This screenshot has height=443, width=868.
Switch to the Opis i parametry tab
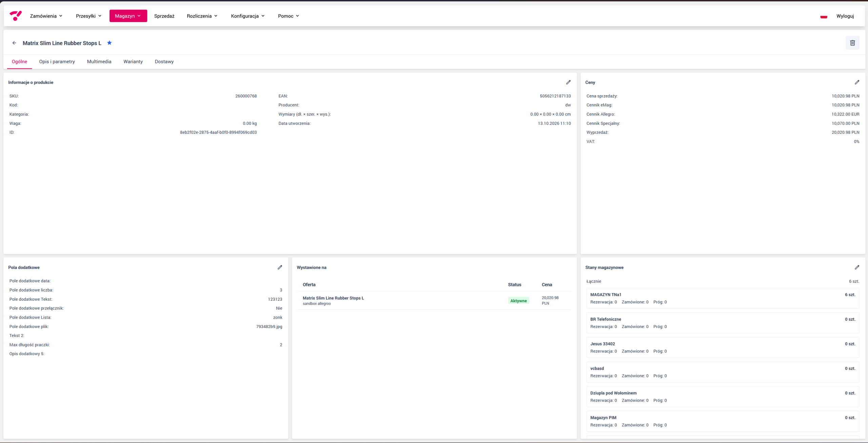pyautogui.click(x=57, y=62)
